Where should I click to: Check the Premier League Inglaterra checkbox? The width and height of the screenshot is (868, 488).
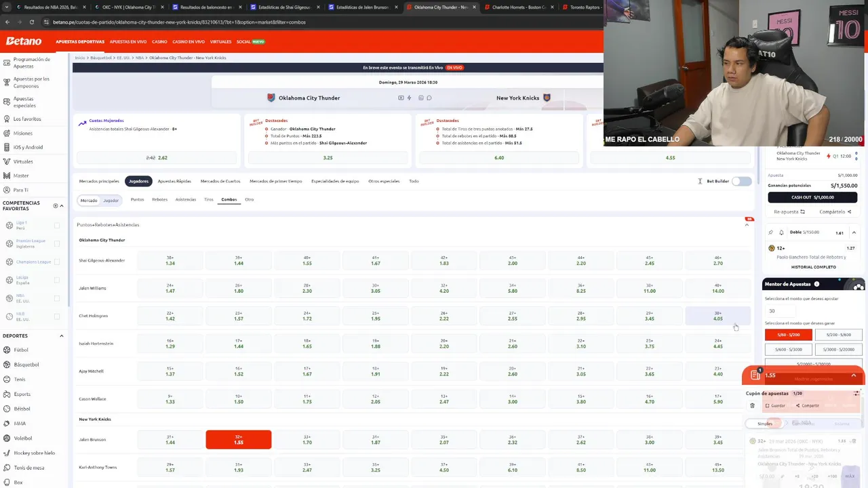tap(56, 243)
